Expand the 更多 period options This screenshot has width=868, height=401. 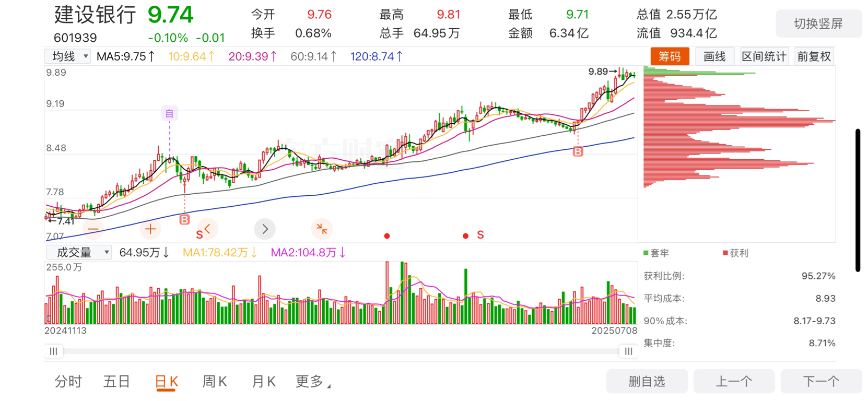point(313,382)
